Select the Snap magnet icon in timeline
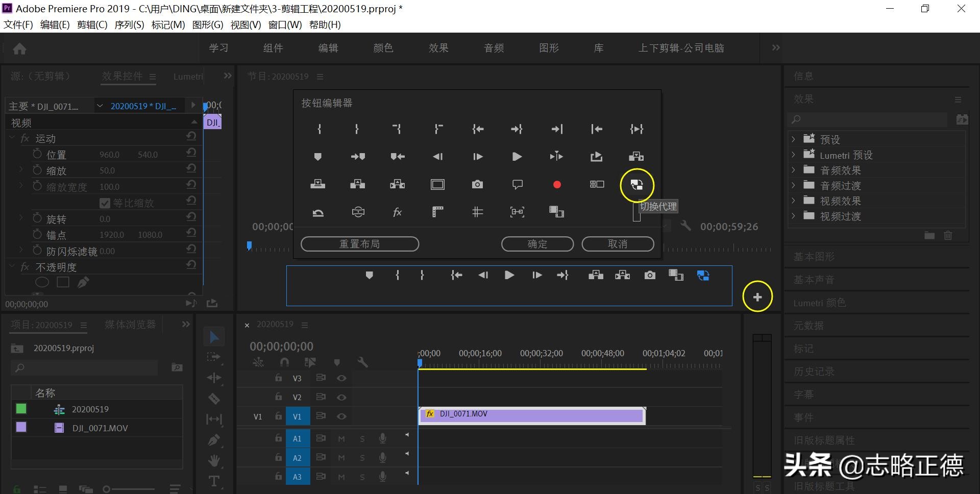The height and width of the screenshot is (494, 980). pyautogui.click(x=284, y=362)
